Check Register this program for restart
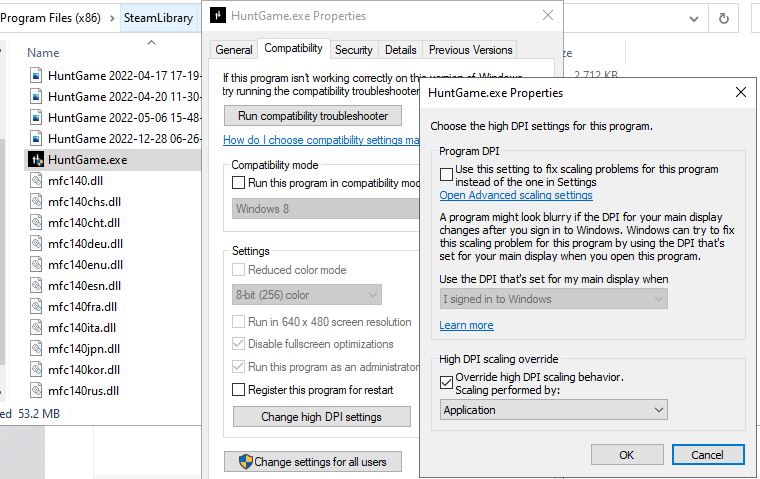760x479 pixels. pos(238,390)
